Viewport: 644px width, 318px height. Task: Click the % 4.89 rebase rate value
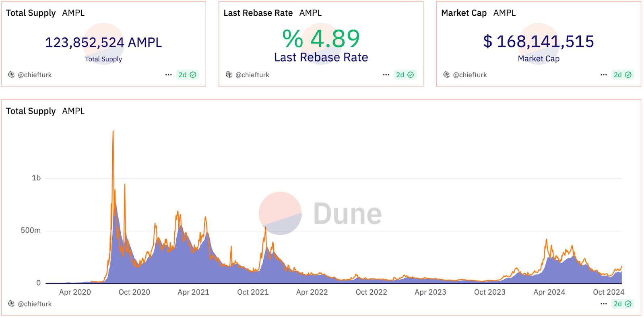click(x=321, y=39)
